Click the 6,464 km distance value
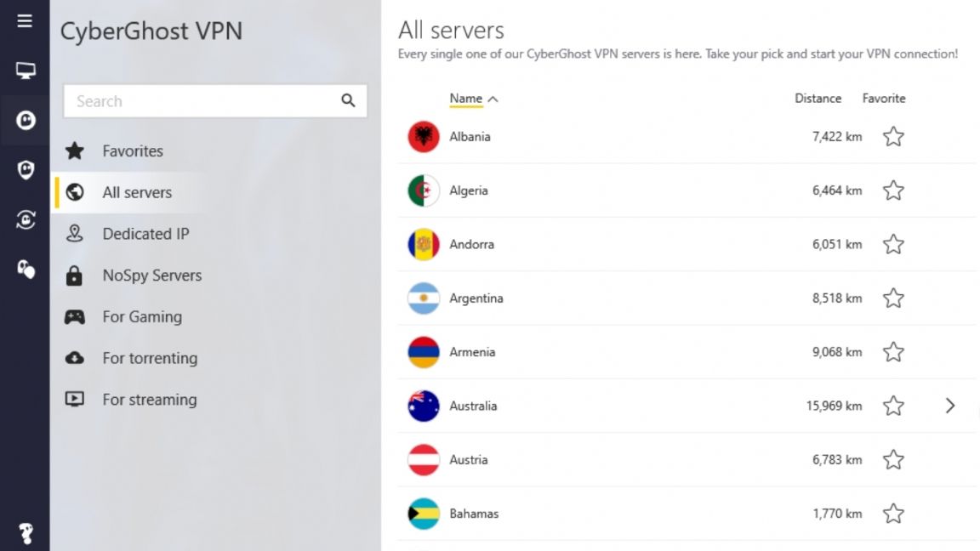 coord(837,190)
